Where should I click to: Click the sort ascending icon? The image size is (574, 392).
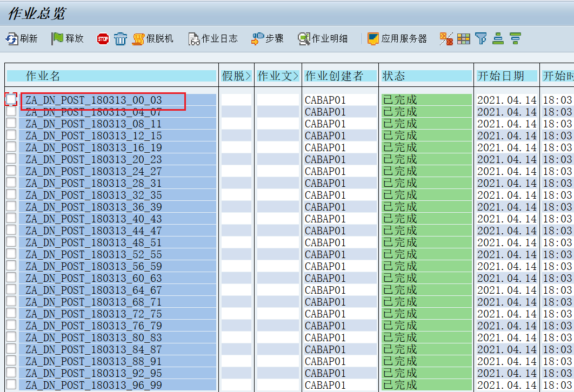click(x=498, y=38)
